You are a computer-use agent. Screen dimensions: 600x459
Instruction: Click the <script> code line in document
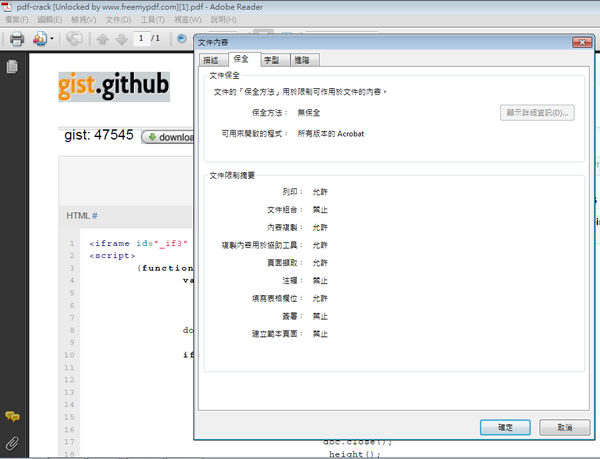[x=112, y=256]
